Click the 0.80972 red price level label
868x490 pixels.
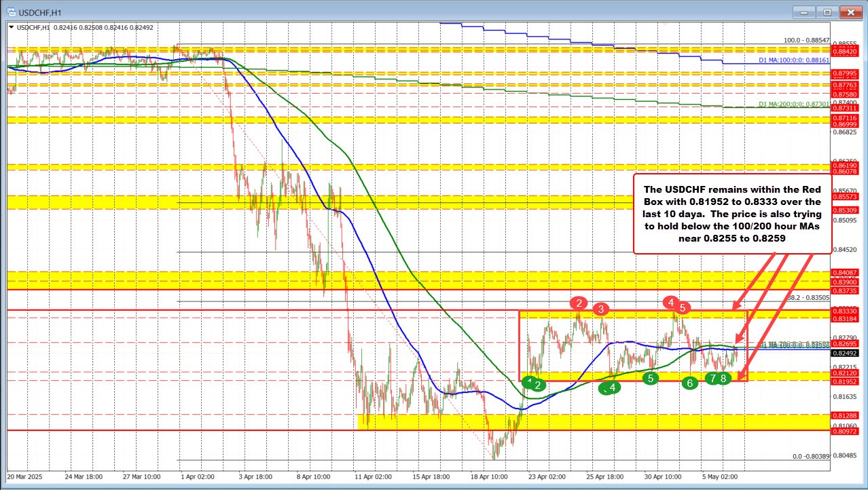(847, 431)
